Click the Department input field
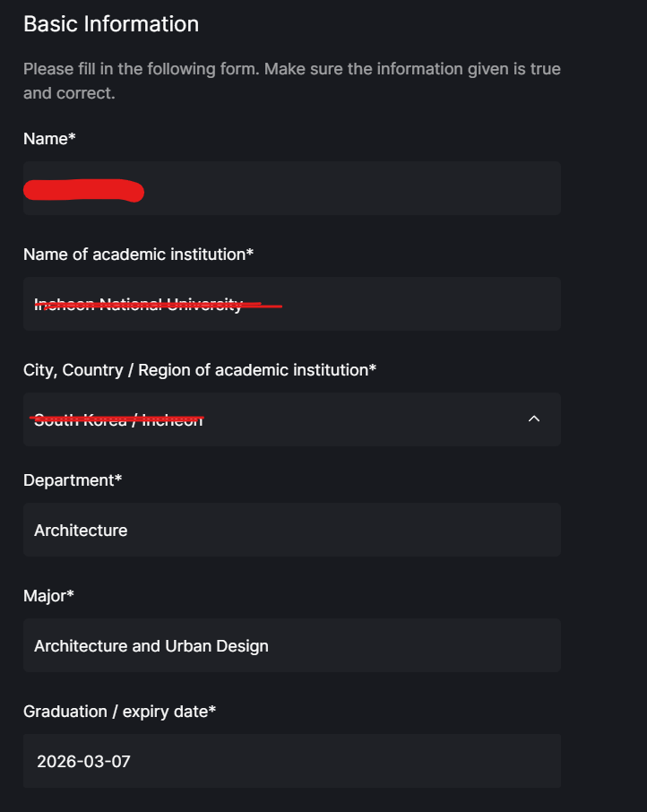The image size is (647, 812). 291,530
